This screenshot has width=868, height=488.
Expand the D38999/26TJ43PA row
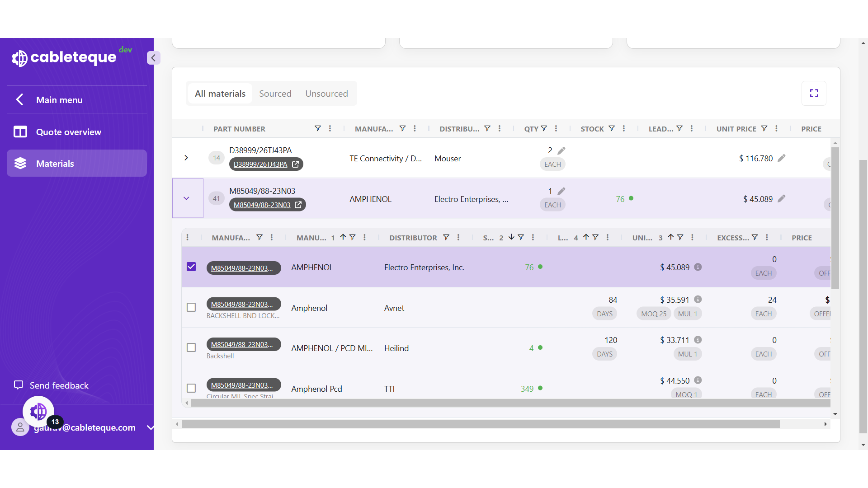[186, 158]
